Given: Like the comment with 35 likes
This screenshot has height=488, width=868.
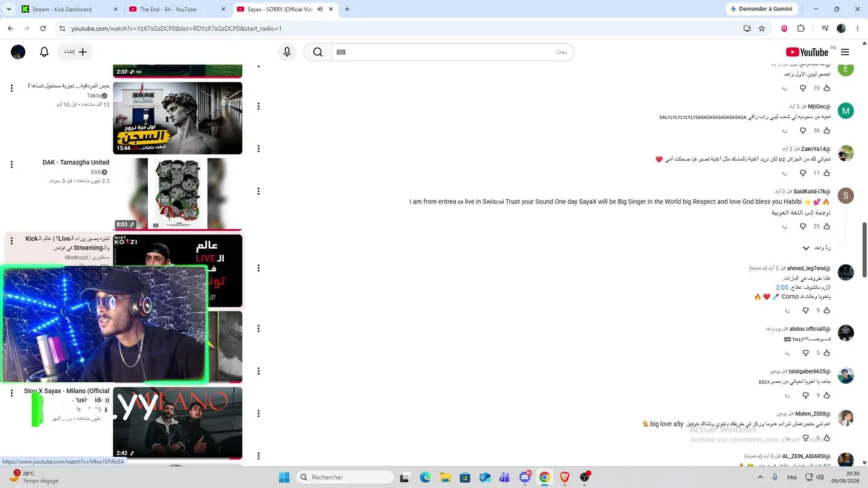Looking at the screenshot, I should (827, 88).
